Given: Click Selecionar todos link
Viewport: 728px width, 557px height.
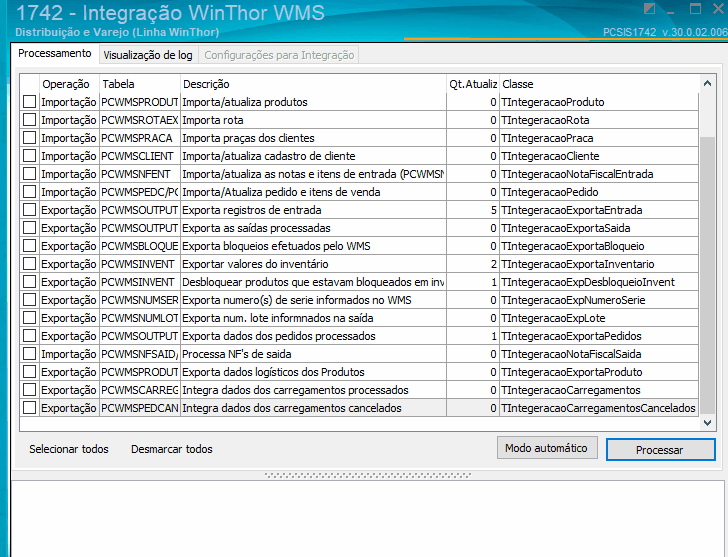Looking at the screenshot, I should [x=69, y=449].
